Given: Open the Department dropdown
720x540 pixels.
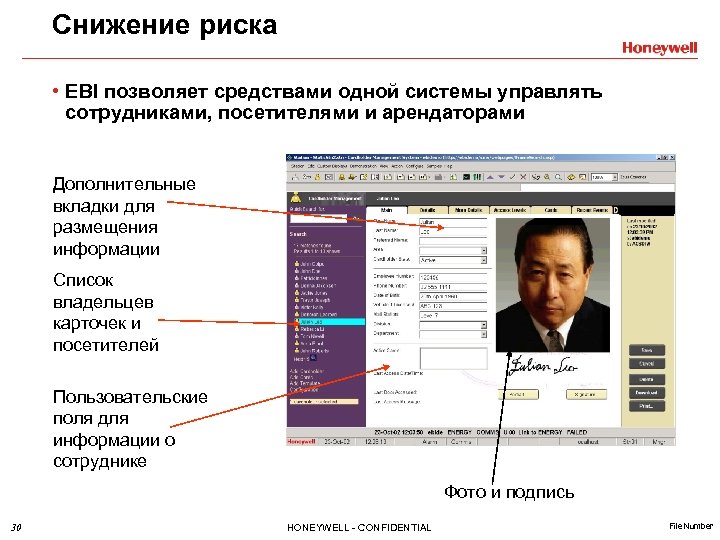Looking at the screenshot, I should pos(453,334).
